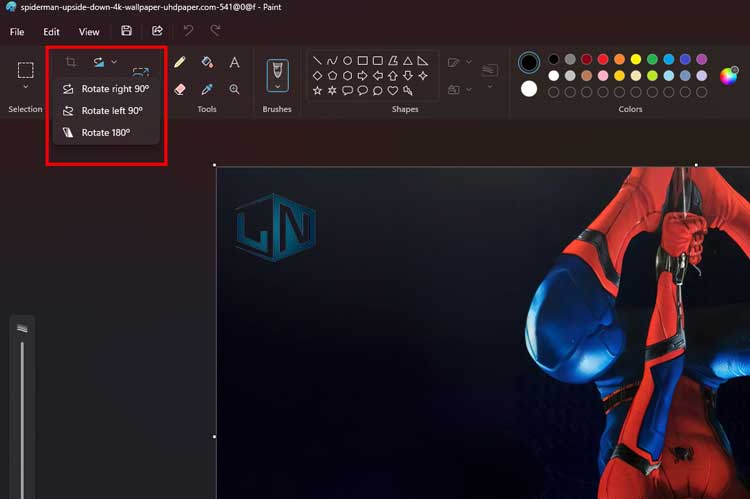This screenshot has width=750, height=499.
Task: Select the Fill bucket tool
Action: coord(207,62)
